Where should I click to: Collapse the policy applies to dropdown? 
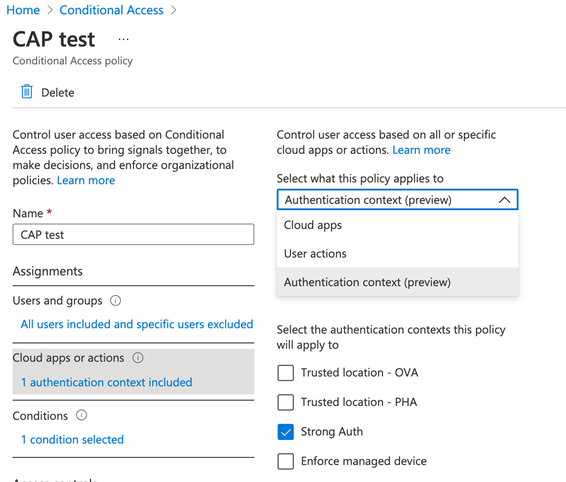click(397, 200)
